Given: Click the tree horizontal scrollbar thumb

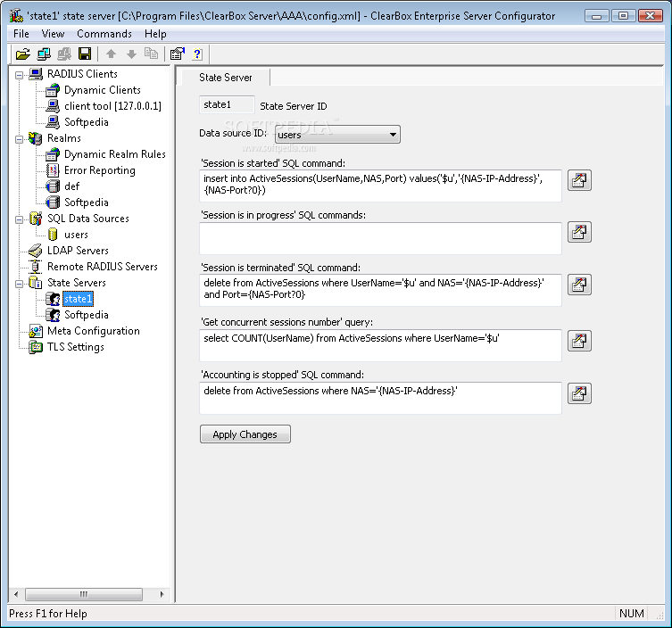Looking at the screenshot, I should coord(84,594).
